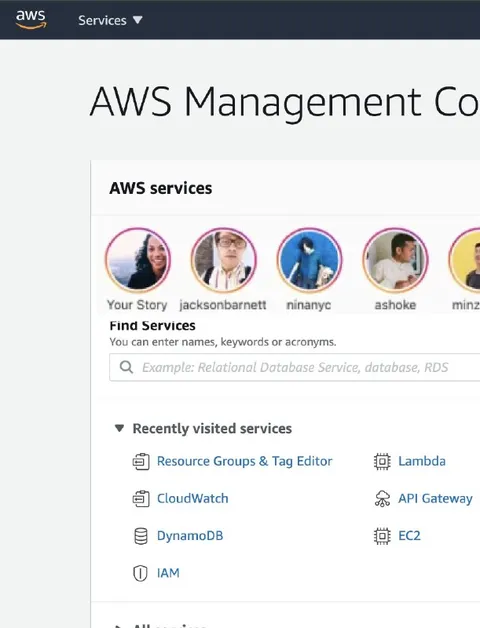The height and width of the screenshot is (628, 480).
Task: Click the EC2 chip icon
Action: click(x=382, y=536)
